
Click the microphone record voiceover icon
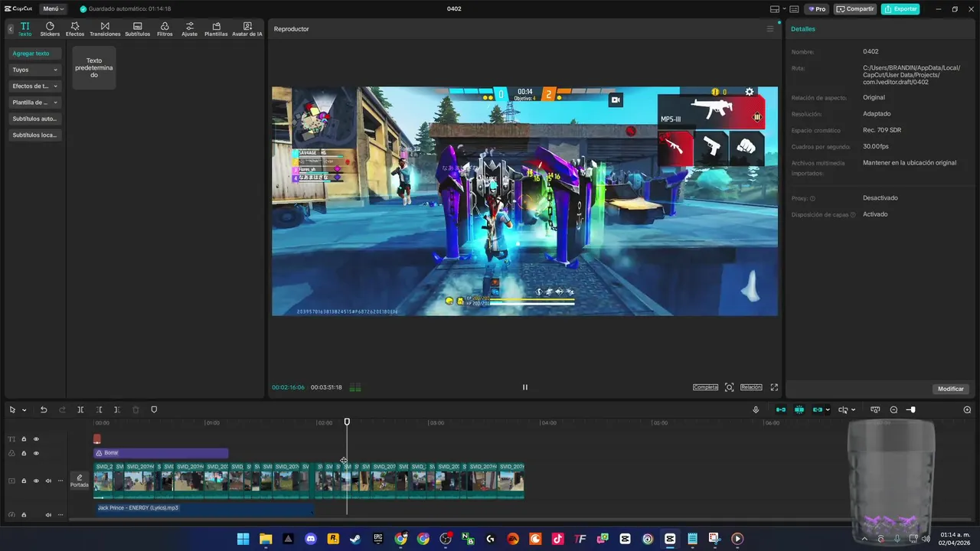[x=756, y=410]
